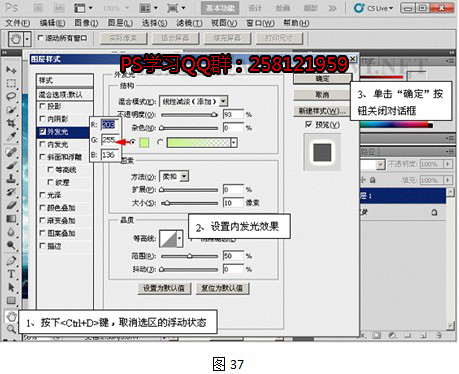Click the 大小(S) size slider
459x374 pixels.
coord(189,203)
